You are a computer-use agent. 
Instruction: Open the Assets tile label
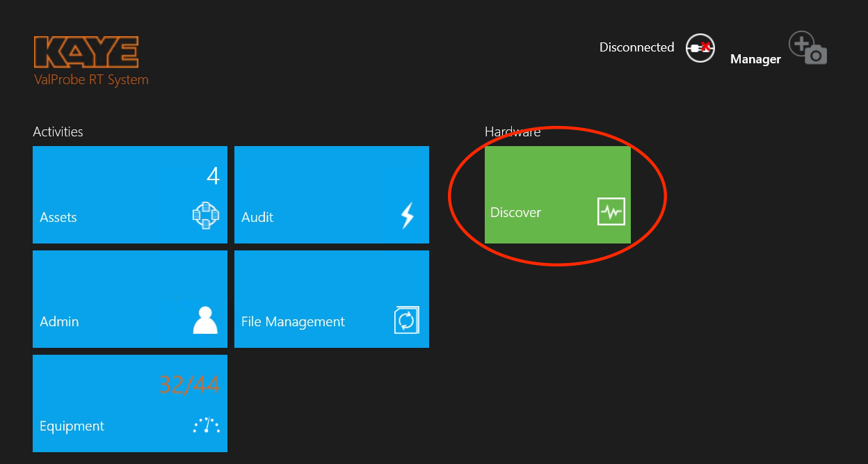(58, 218)
